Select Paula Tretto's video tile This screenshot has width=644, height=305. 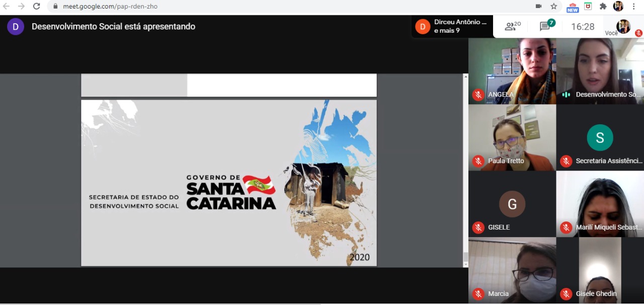(x=512, y=137)
